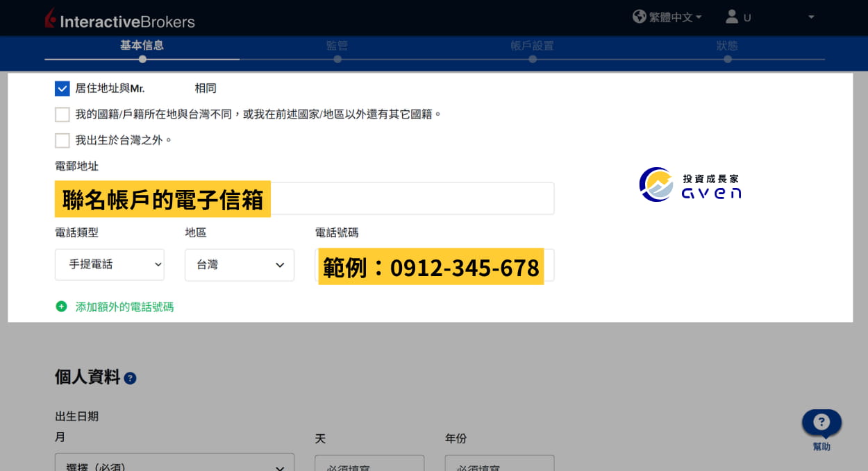Click the globe language icon
The height and width of the screenshot is (471, 868).
(640, 16)
